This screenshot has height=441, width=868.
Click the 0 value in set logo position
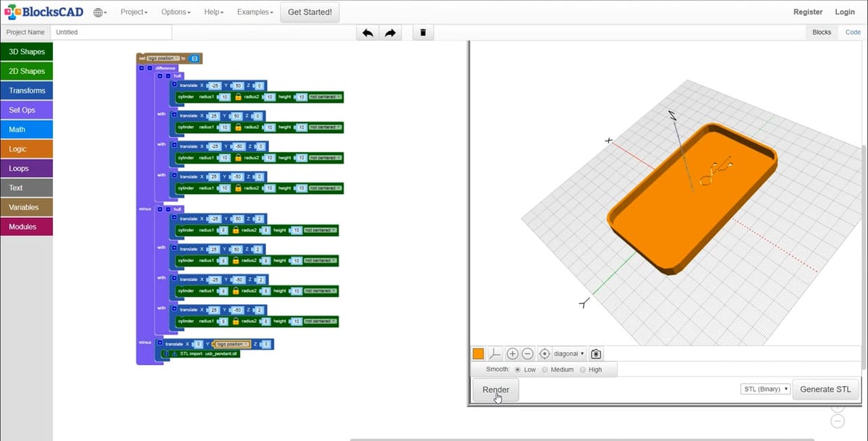[195, 59]
